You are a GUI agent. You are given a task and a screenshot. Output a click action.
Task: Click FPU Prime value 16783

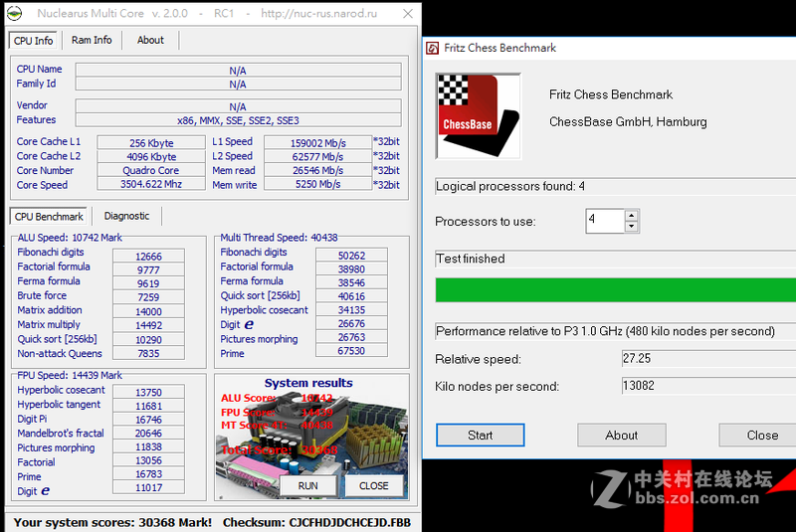148,473
